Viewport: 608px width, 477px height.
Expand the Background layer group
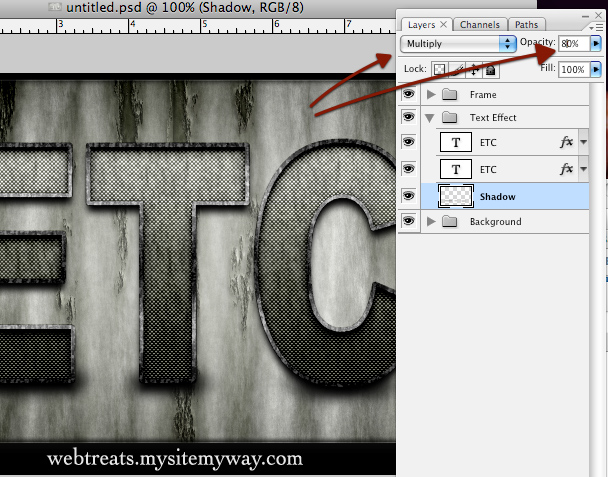(x=431, y=221)
